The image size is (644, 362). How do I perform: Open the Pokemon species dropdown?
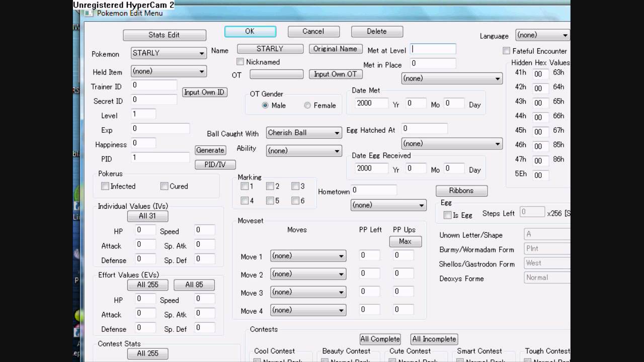[x=169, y=53]
